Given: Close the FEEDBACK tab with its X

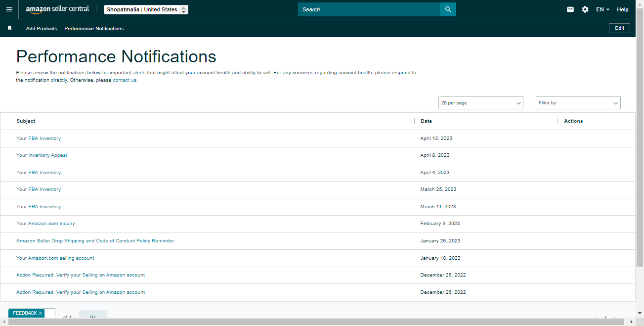Looking at the screenshot, I should click(41, 313).
